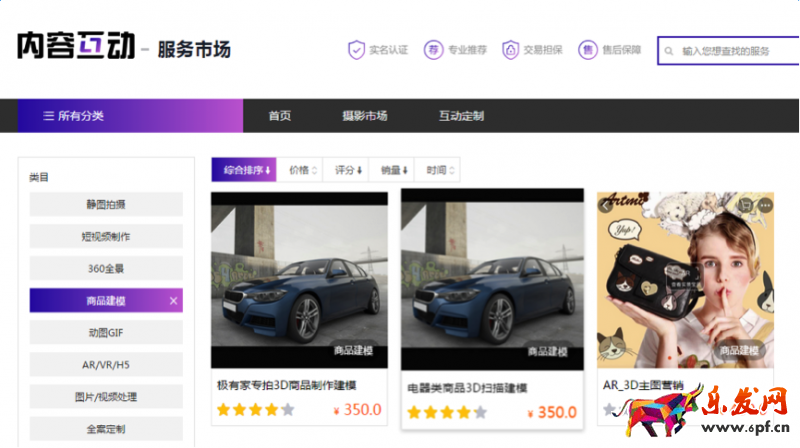The height and width of the screenshot is (448, 800).
Task: Sort results by 销量
Action: pos(395,170)
